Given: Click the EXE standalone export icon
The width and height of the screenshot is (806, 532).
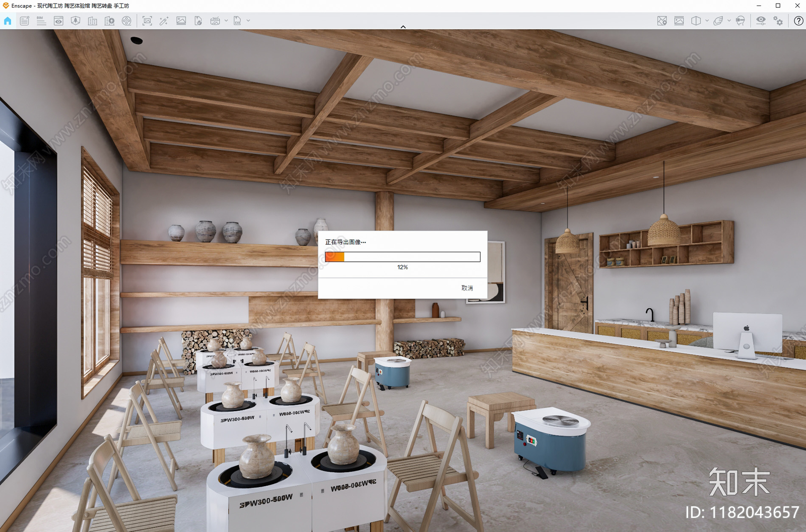Looking at the screenshot, I should [x=237, y=21].
